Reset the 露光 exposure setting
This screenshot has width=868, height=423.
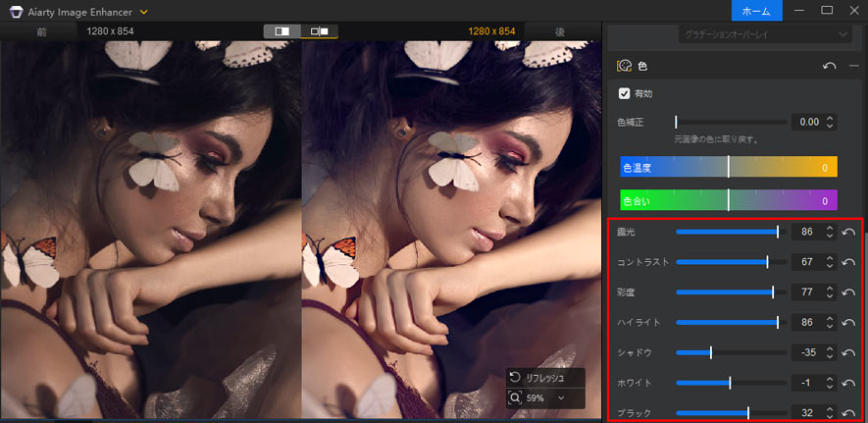pyautogui.click(x=848, y=232)
